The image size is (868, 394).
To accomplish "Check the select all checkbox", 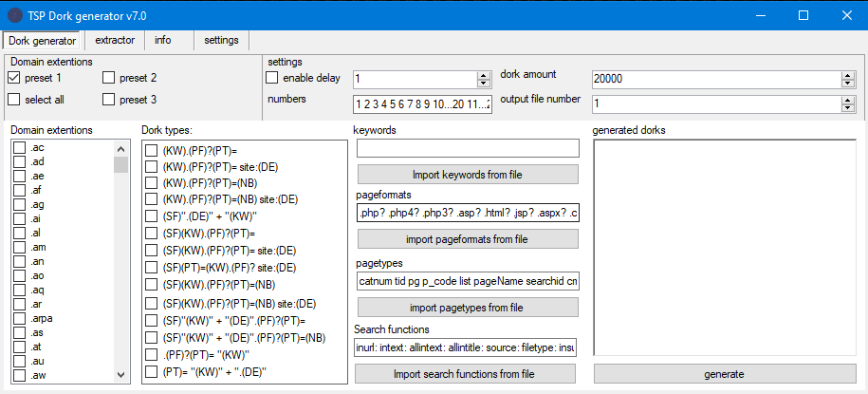I will 14,100.
